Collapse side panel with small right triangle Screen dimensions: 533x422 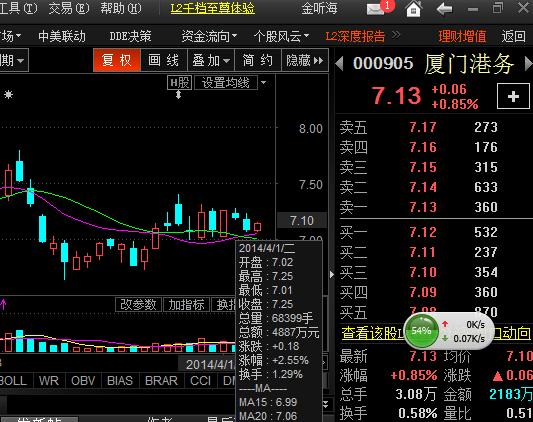332,274
